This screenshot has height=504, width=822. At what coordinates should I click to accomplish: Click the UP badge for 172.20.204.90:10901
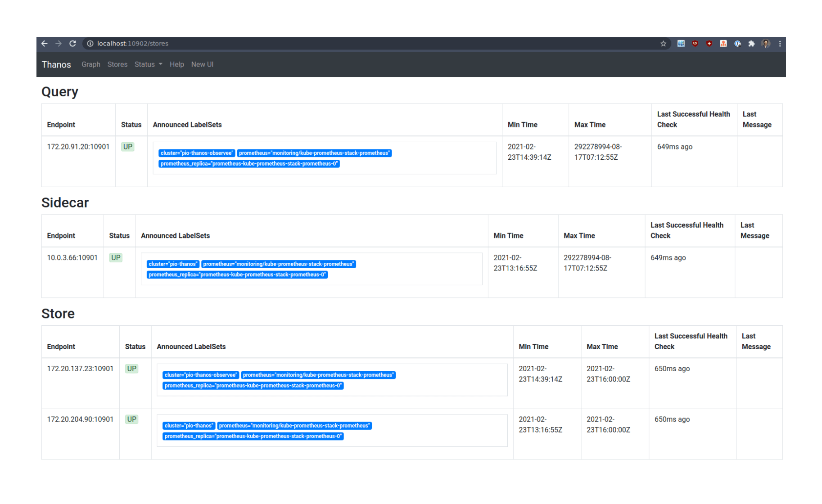[132, 419]
